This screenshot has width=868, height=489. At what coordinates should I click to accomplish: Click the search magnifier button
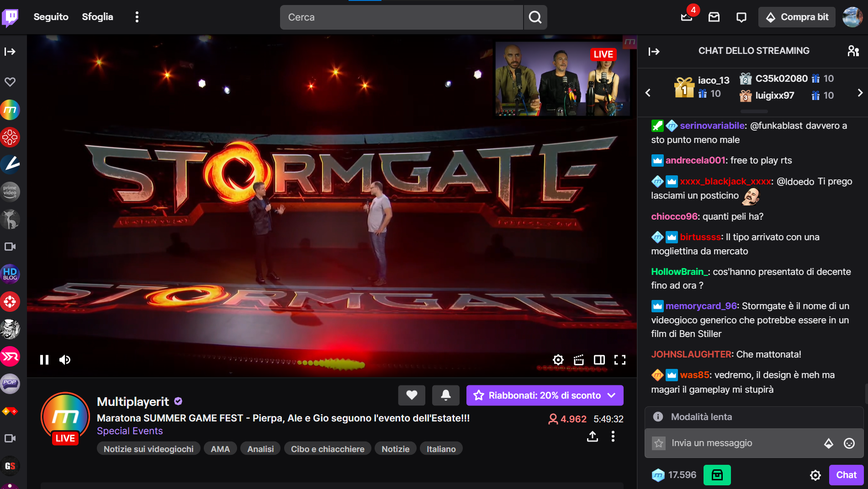click(x=535, y=17)
